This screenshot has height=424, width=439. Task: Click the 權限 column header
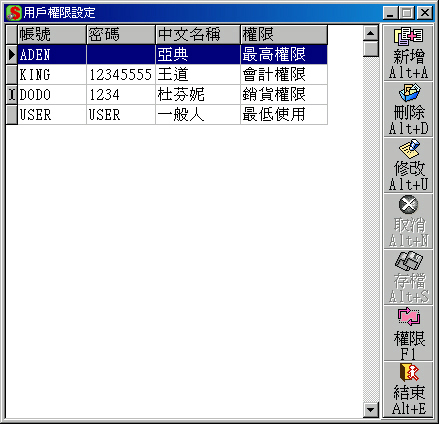pos(284,34)
